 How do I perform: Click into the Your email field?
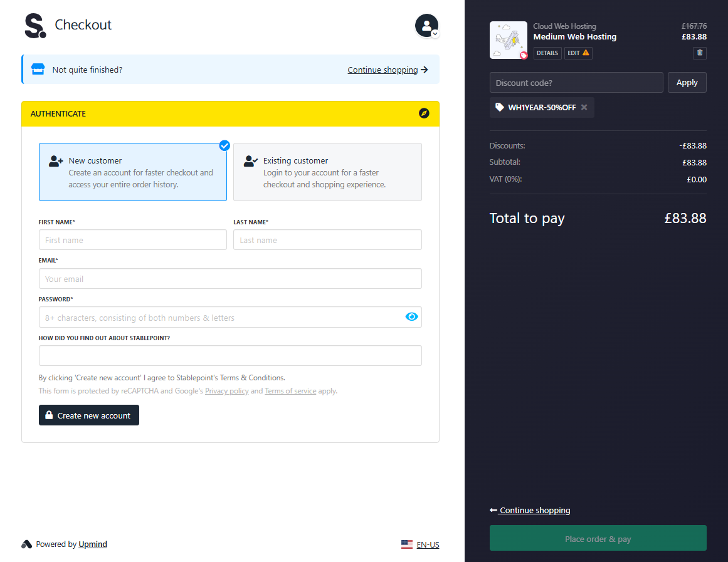(230, 278)
